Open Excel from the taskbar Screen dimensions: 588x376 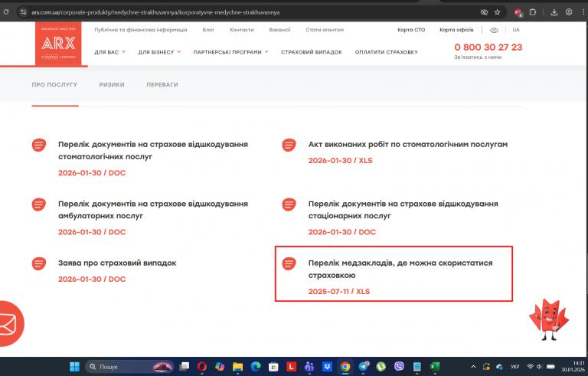[x=435, y=367]
